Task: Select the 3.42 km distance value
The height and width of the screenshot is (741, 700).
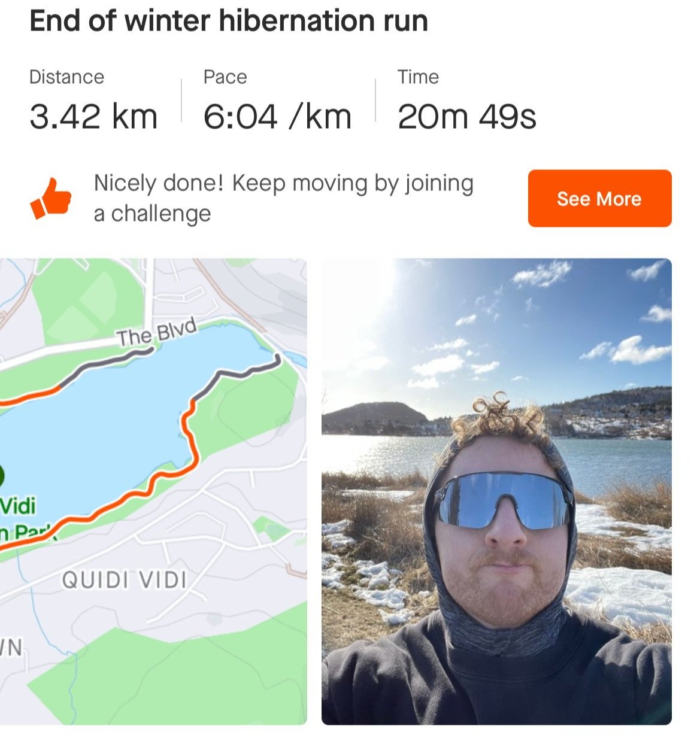Action: pyautogui.click(x=93, y=116)
